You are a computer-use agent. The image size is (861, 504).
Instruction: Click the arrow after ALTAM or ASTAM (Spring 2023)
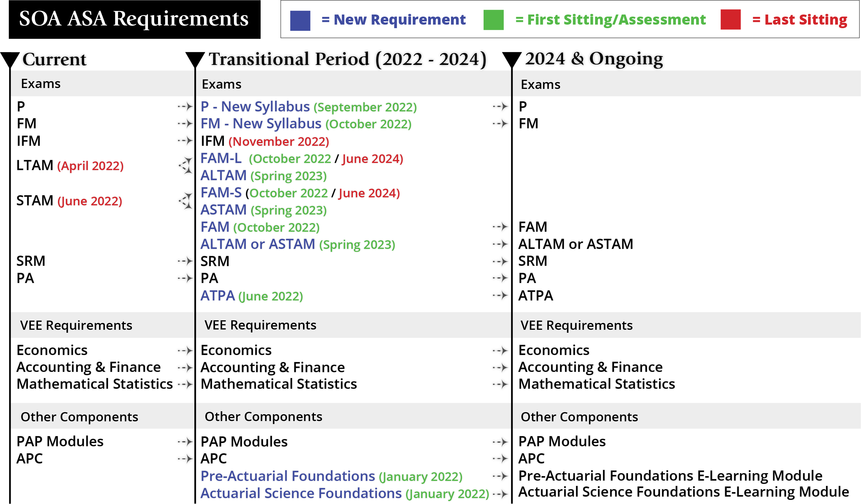500,244
